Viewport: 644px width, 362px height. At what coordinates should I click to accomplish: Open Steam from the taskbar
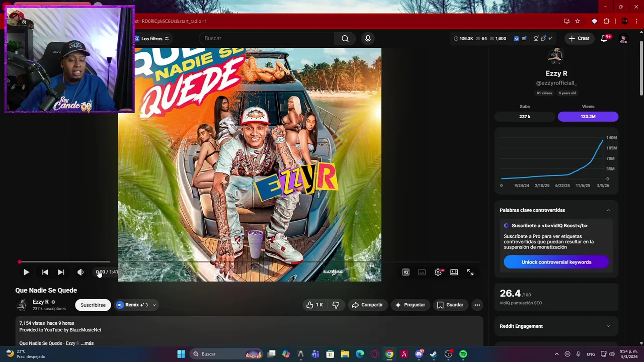click(433, 354)
